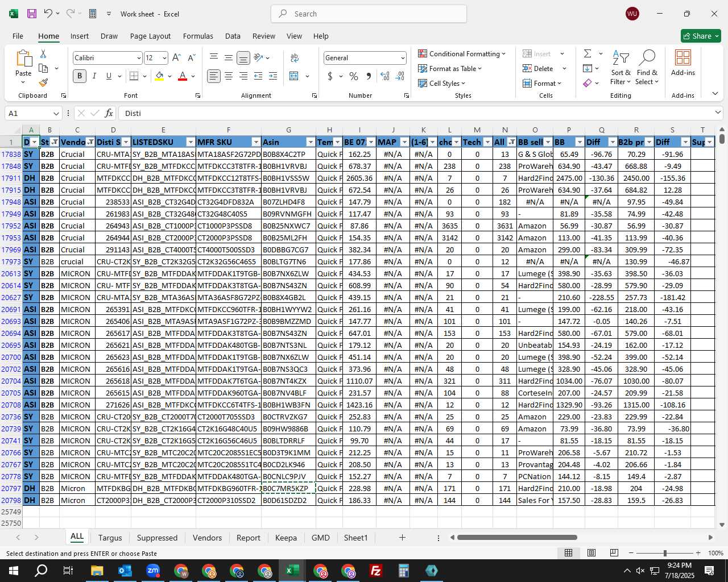
Task: Click the Search box in title bar
Action: pyautogui.click(x=369, y=14)
